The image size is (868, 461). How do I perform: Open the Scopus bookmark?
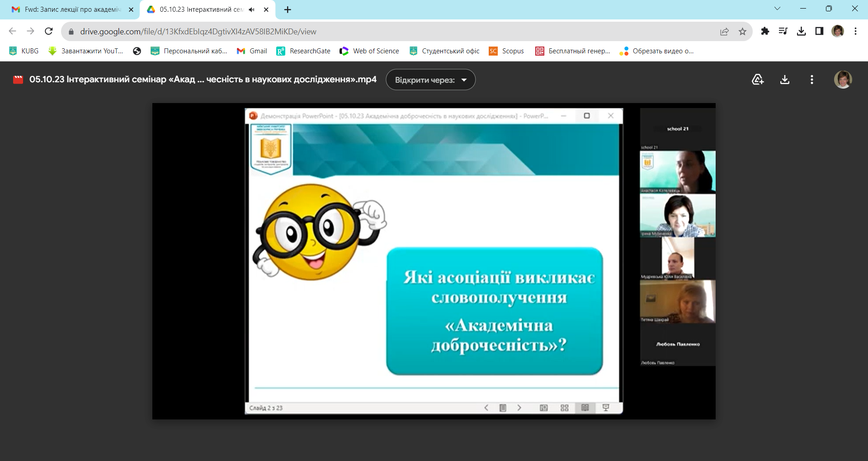click(507, 51)
